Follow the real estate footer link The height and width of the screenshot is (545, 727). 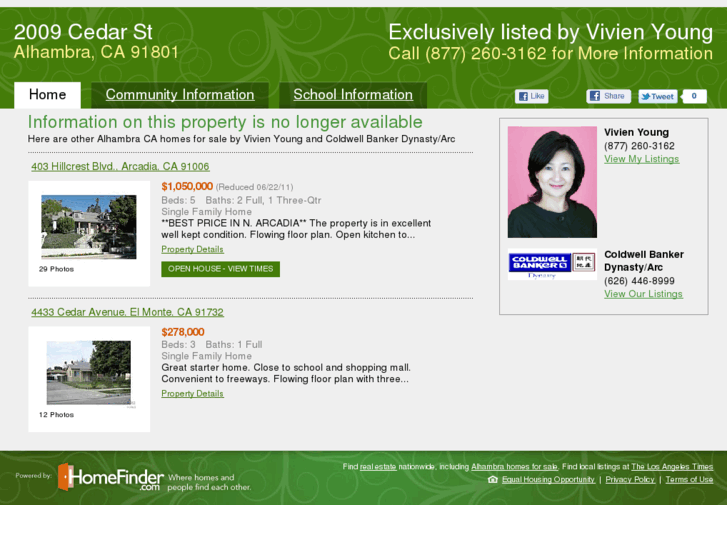point(378,467)
